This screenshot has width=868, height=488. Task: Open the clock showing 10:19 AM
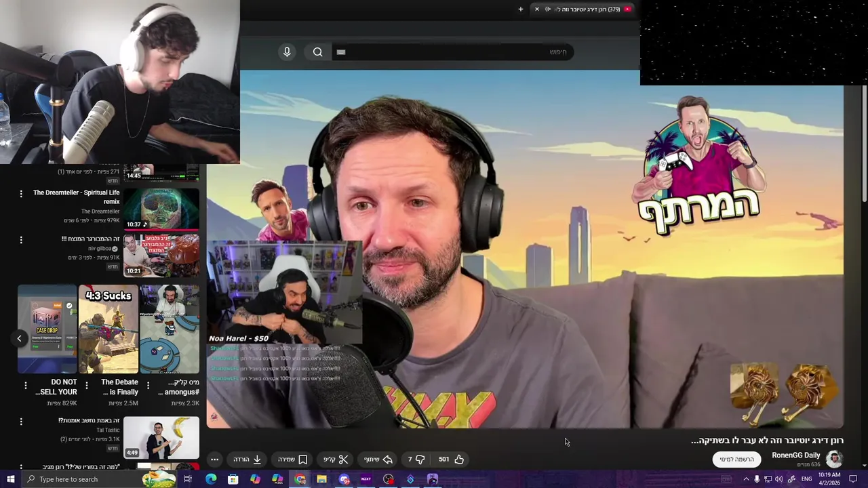coord(829,479)
